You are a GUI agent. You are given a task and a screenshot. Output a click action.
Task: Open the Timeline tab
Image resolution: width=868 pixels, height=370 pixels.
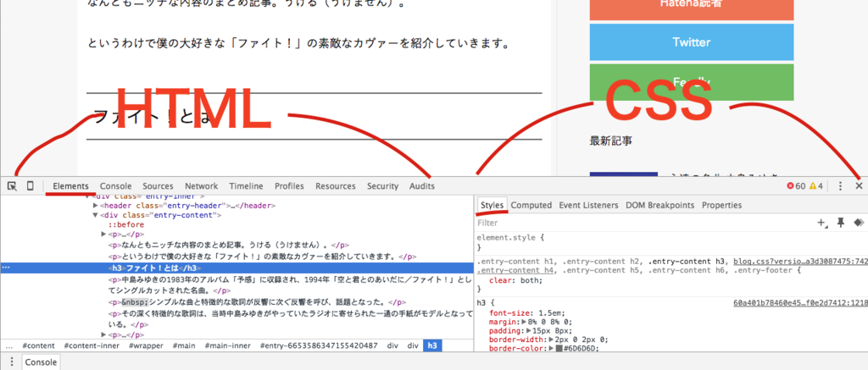click(247, 185)
